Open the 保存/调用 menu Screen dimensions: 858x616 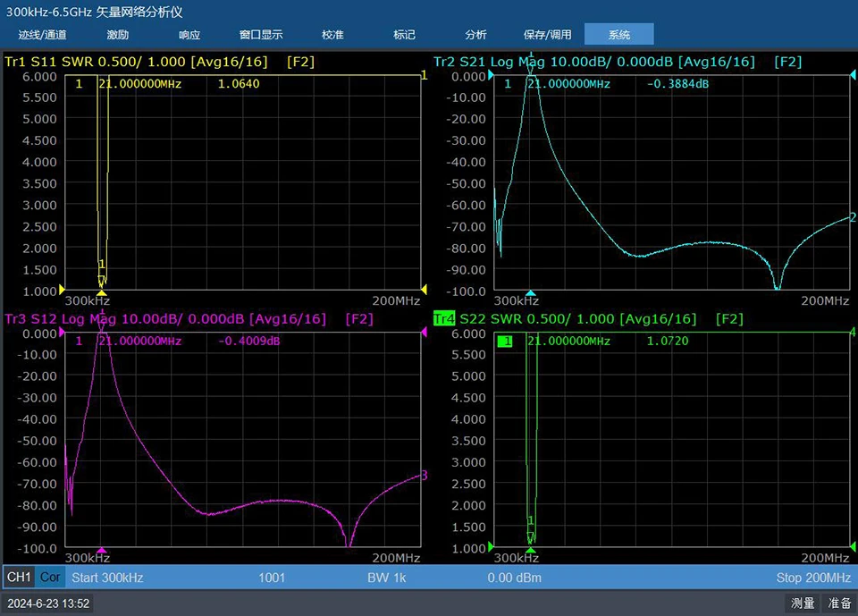pyautogui.click(x=547, y=35)
